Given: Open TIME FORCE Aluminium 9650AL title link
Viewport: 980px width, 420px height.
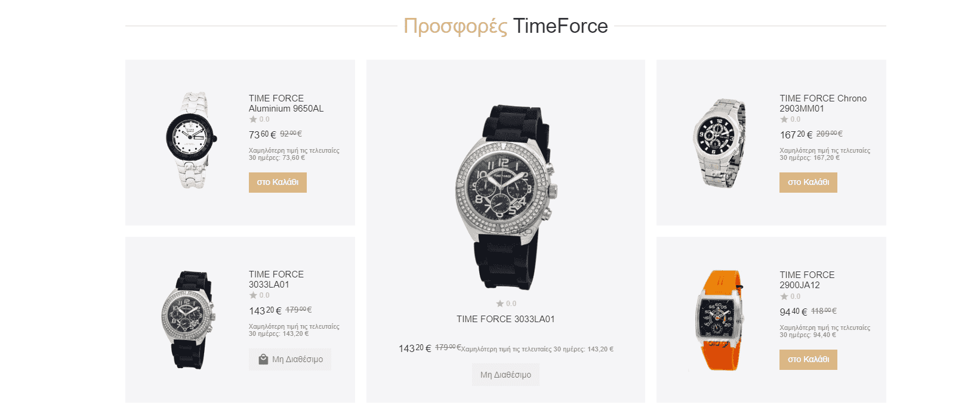Looking at the screenshot, I should [x=286, y=103].
